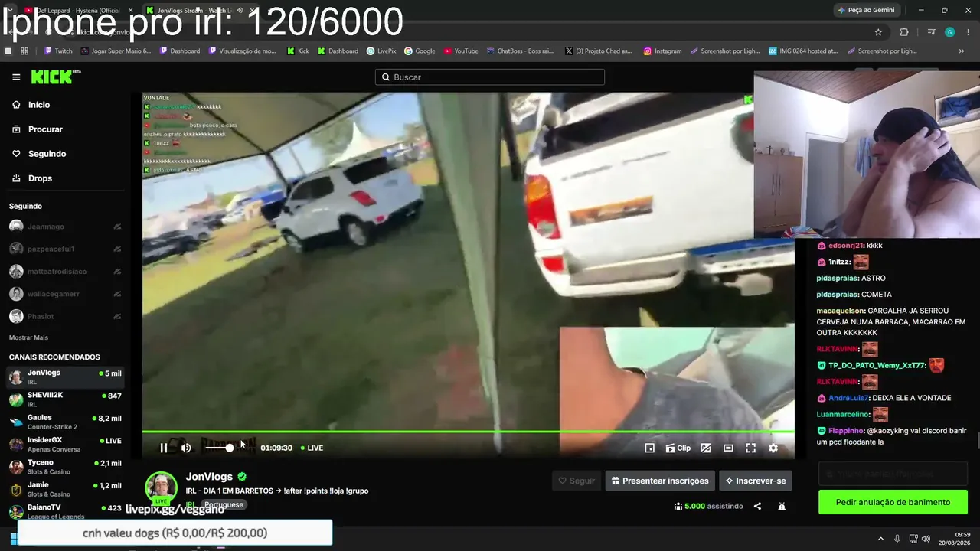The height and width of the screenshot is (551, 980).
Task: Click Presentear inscrições button
Action: (660, 481)
